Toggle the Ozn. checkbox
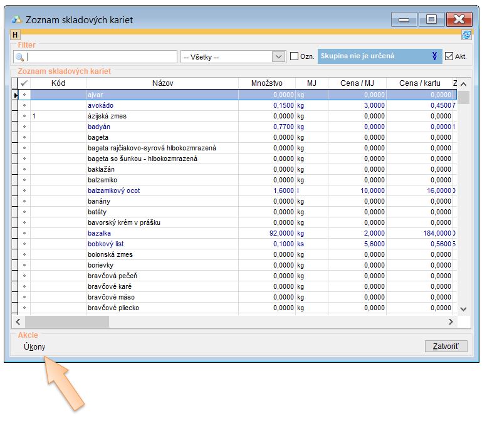This screenshot has height=448, width=497. [295, 56]
